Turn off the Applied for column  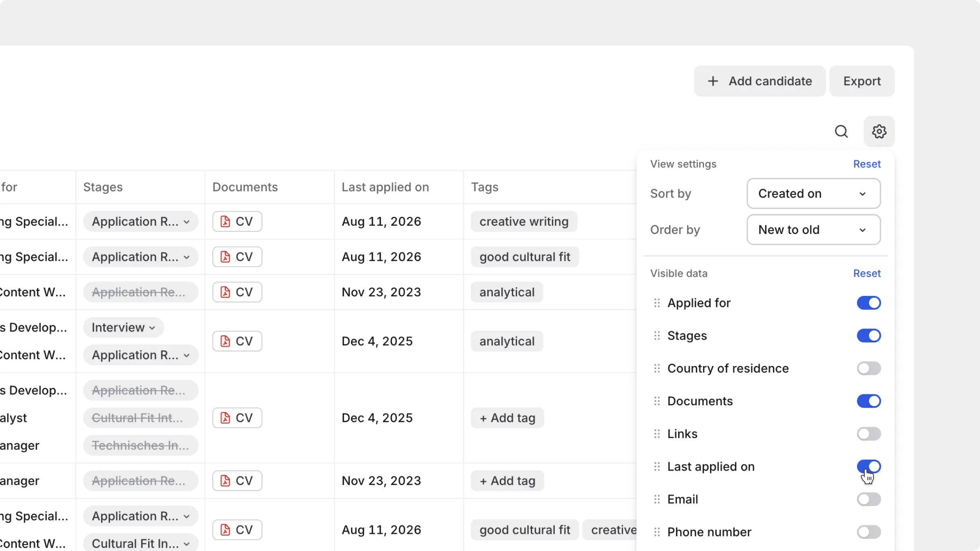[869, 303]
